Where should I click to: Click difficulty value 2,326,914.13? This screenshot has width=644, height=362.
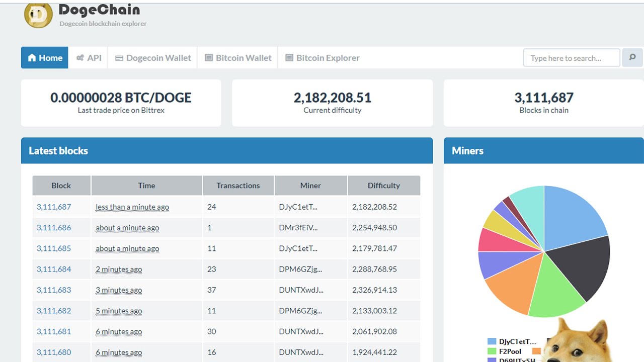[x=374, y=290]
